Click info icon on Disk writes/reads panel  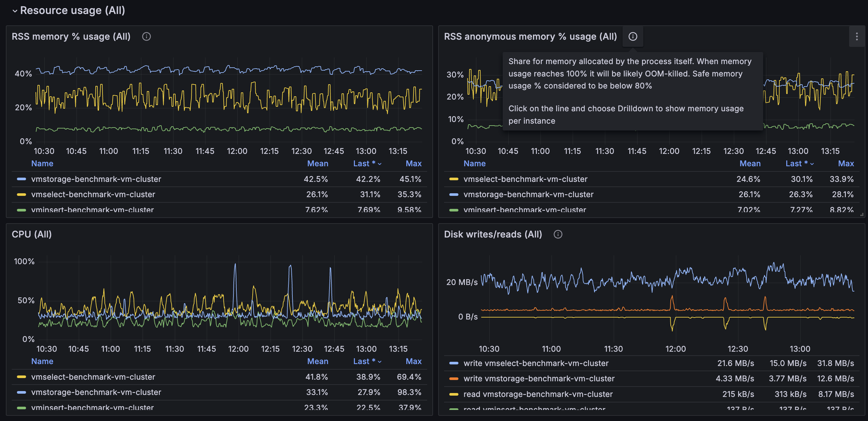coord(558,234)
